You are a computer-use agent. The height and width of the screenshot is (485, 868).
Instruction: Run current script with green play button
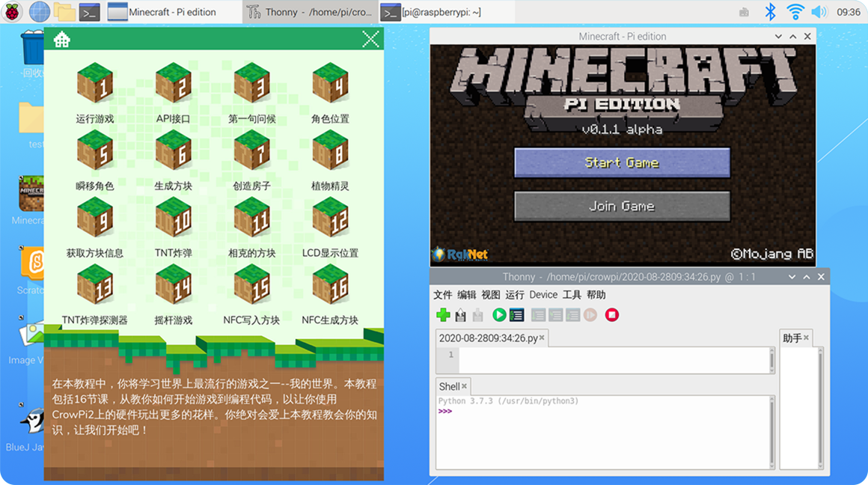[x=499, y=315]
